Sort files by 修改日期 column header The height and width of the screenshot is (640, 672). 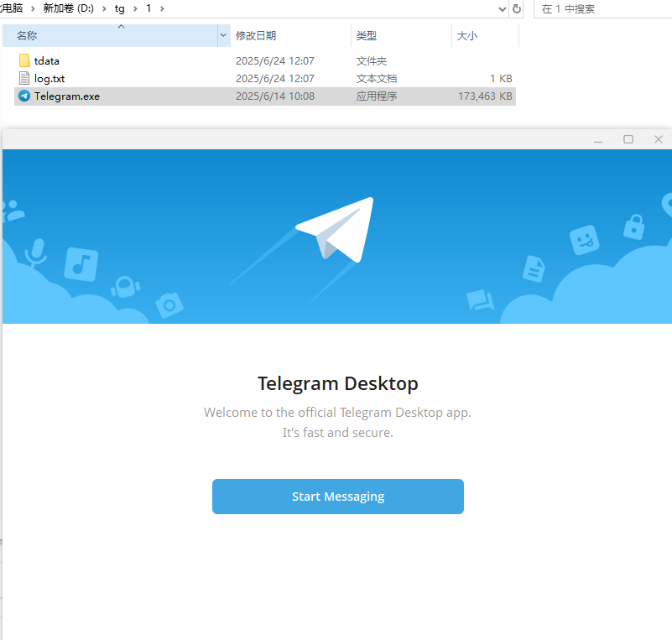(x=290, y=35)
